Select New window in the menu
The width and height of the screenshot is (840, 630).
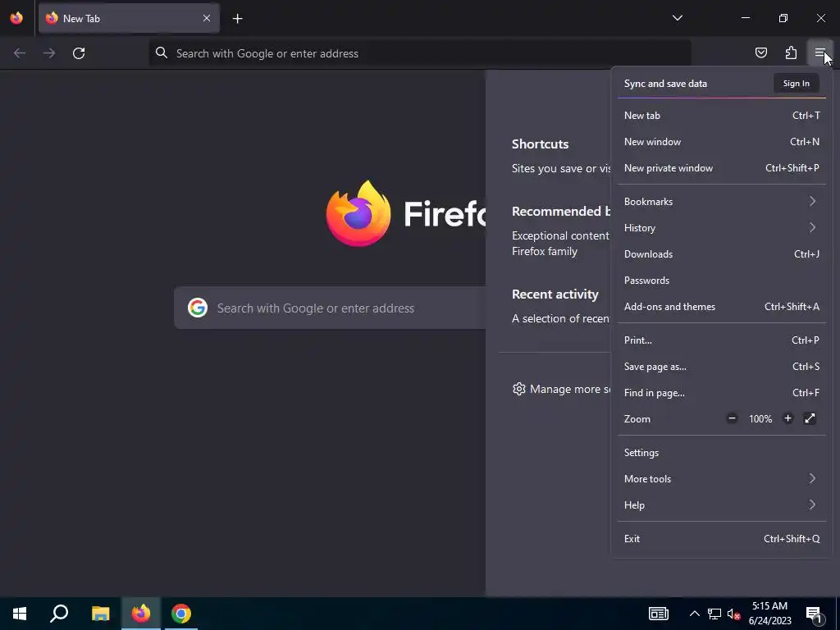722,141
